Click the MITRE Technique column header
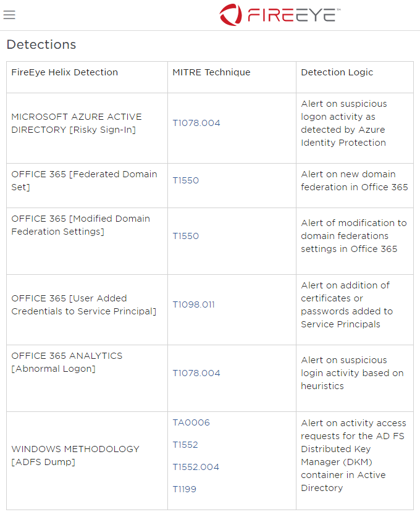 click(x=212, y=72)
